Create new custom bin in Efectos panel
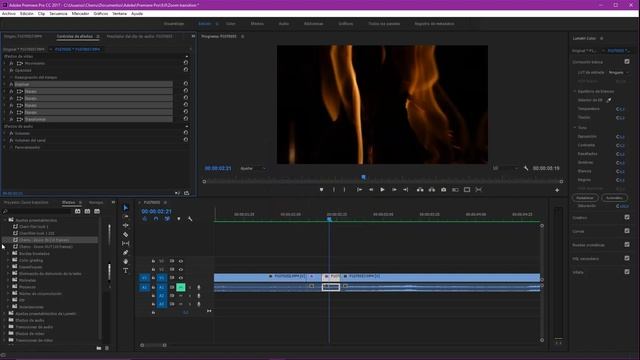Image resolution: width=640 pixels, height=360 pixels. point(99,348)
